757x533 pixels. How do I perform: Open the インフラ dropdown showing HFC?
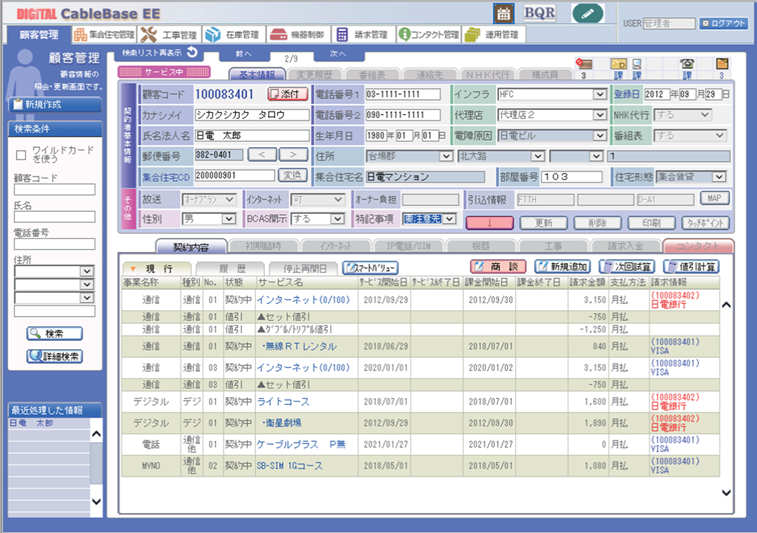(600, 94)
